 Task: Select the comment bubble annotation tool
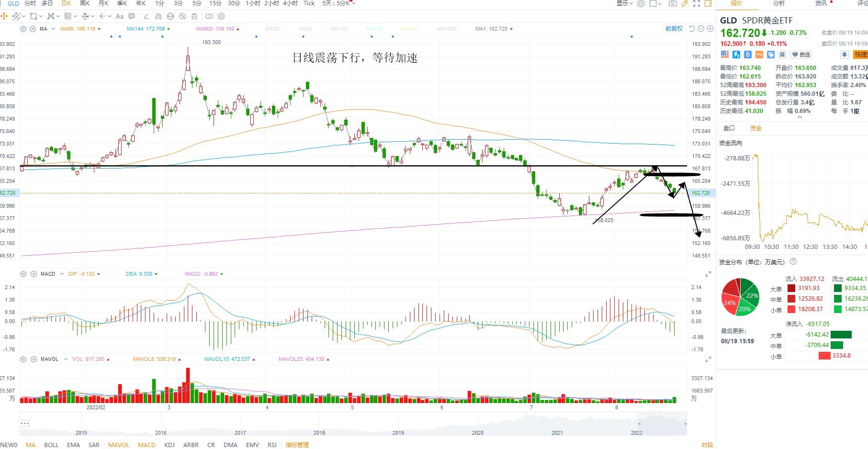coord(132,16)
